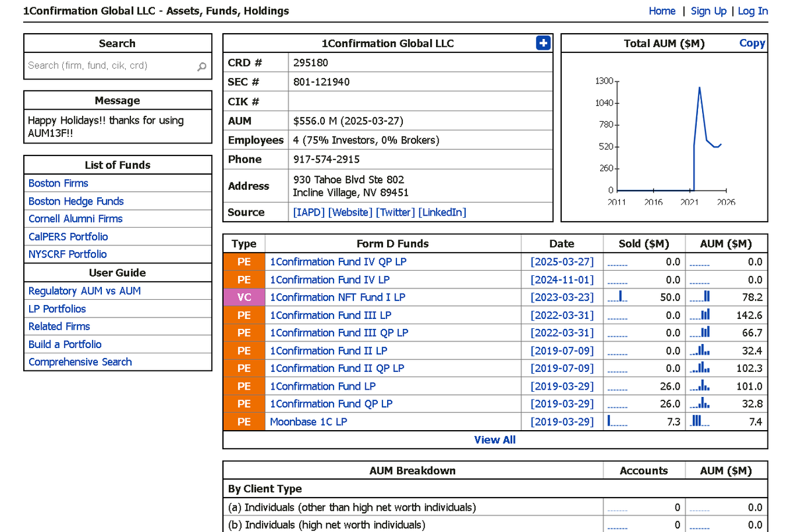Click the VC type badge for NFT Fund

coord(244,298)
